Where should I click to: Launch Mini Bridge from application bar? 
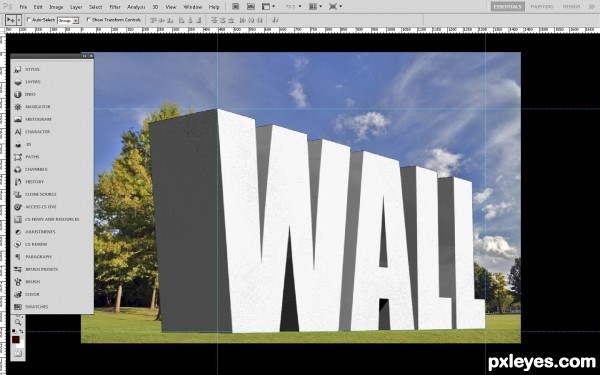251,7
